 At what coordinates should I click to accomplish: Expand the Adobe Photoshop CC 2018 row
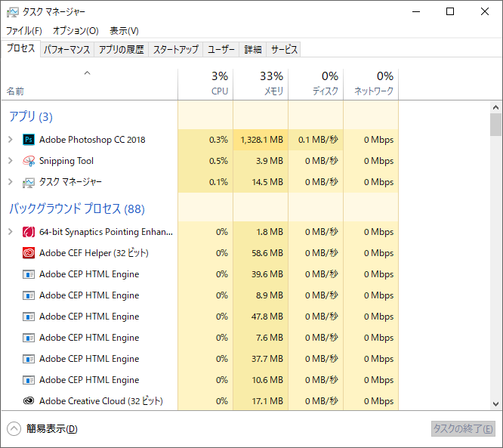(x=11, y=140)
